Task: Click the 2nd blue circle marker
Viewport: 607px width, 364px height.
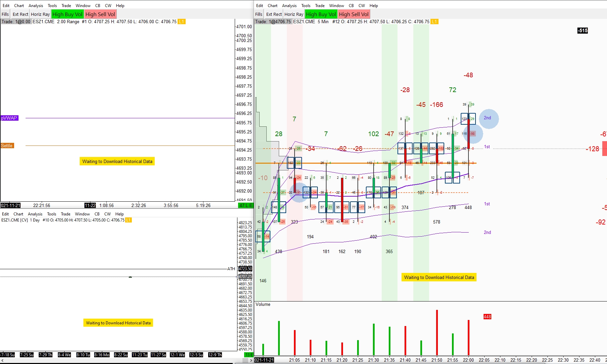Action: (x=489, y=119)
